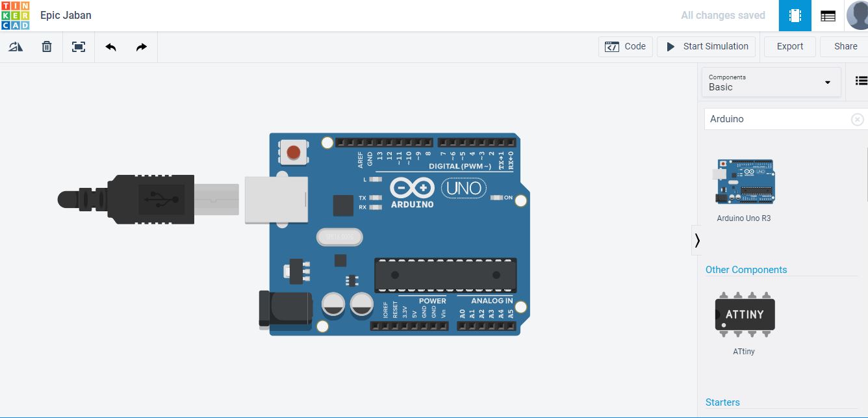Select the ATtiny component thumbnail

pyautogui.click(x=745, y=316)
